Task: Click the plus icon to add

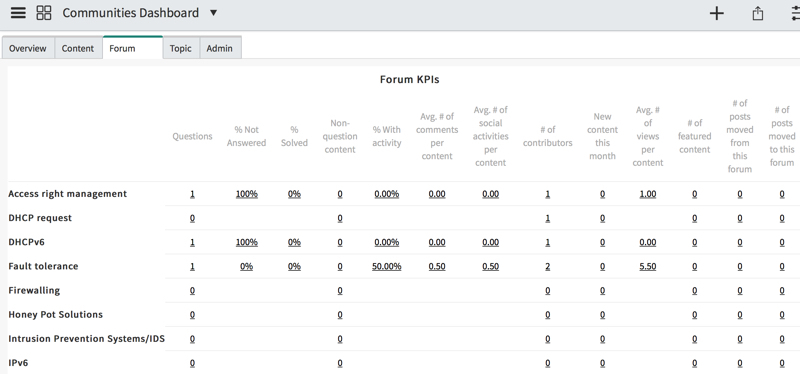Action: tap(717, 13)
